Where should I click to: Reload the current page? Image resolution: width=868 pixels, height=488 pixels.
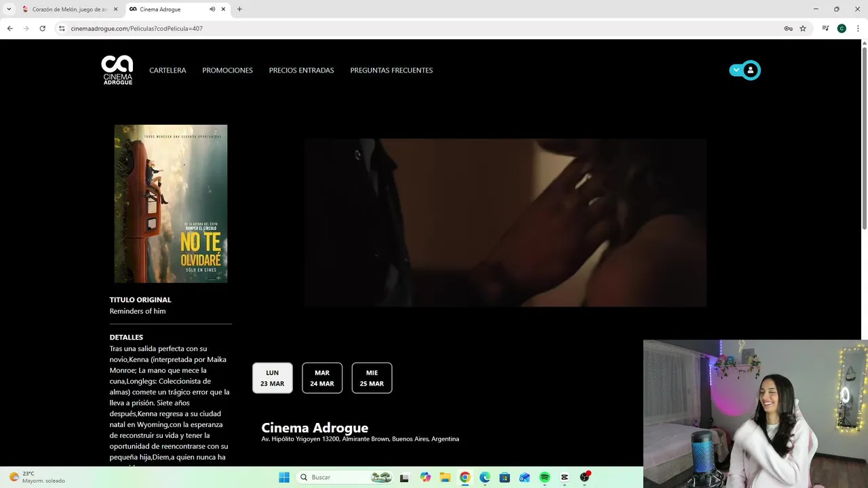click(x=43, y=28)
